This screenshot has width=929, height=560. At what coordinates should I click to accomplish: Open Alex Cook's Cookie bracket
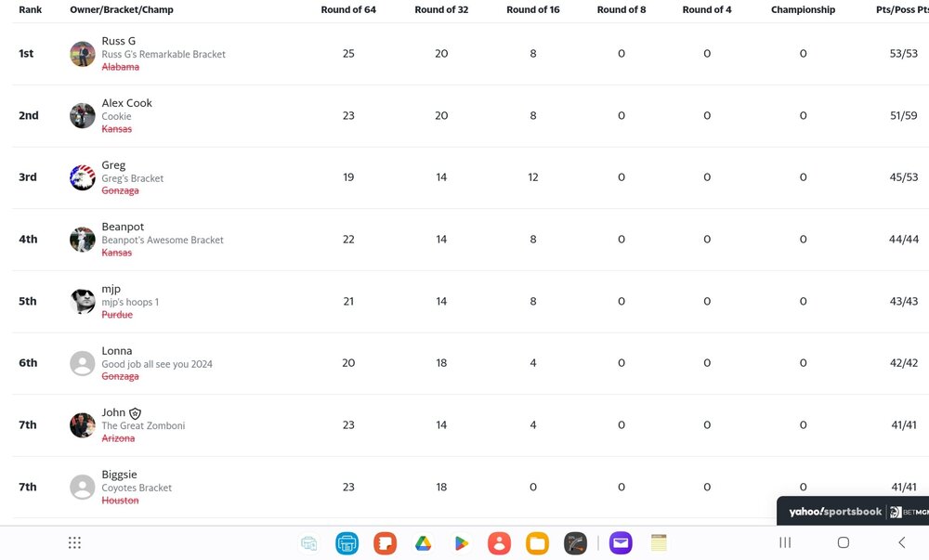tap(116, 116)
